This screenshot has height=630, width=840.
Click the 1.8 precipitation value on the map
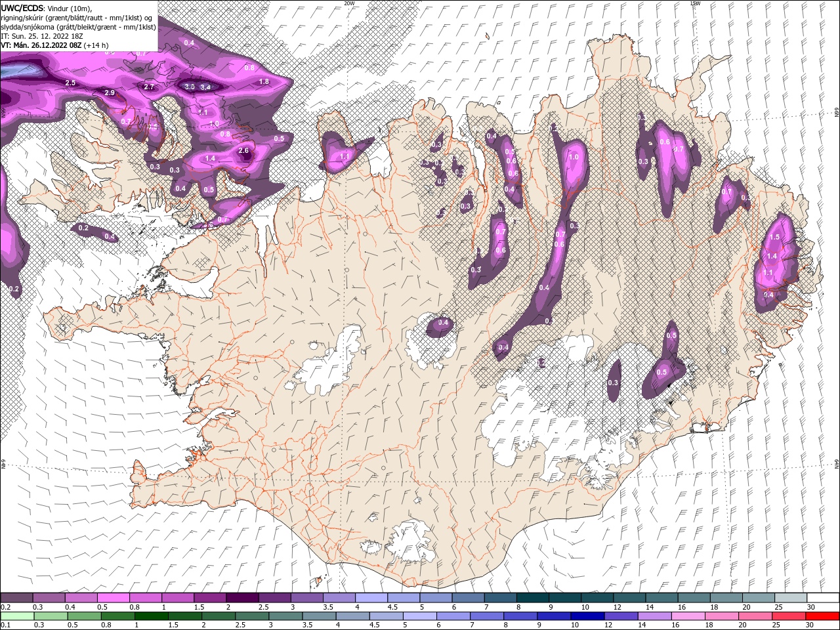[x=264, y=82]
